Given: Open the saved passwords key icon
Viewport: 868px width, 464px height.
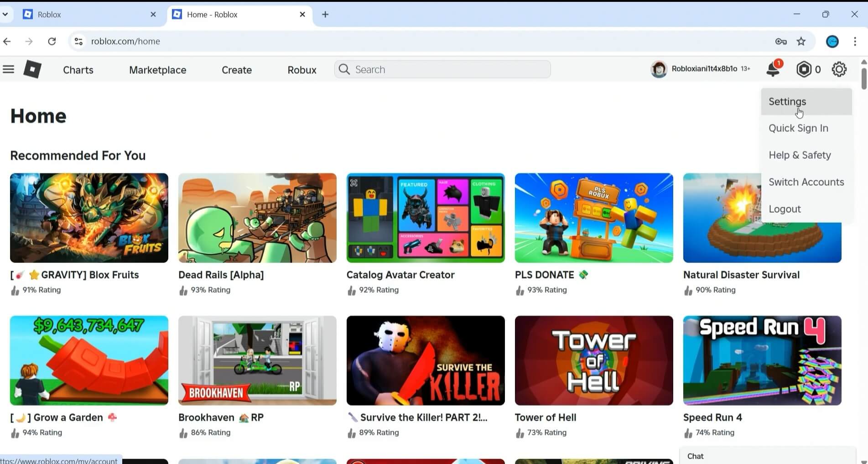Looking at the screenshot, I should point(781,42).
